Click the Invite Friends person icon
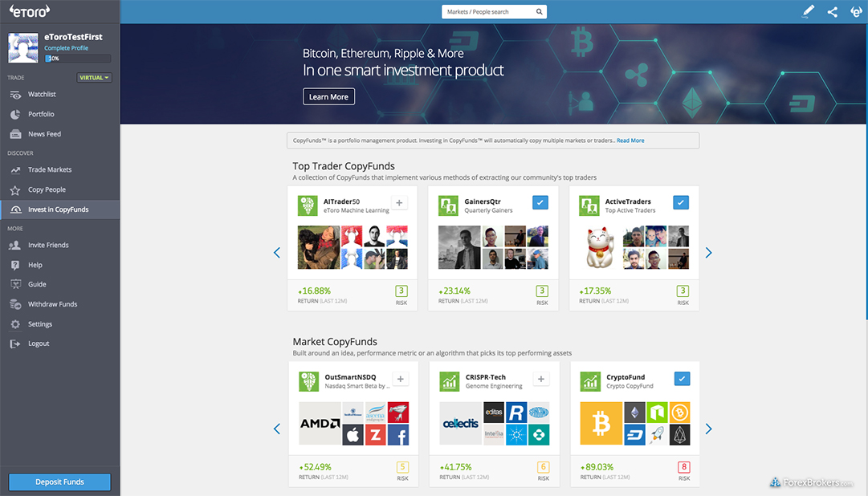The height and width of the screenshot is (496, 868). [x=15, y=246]
